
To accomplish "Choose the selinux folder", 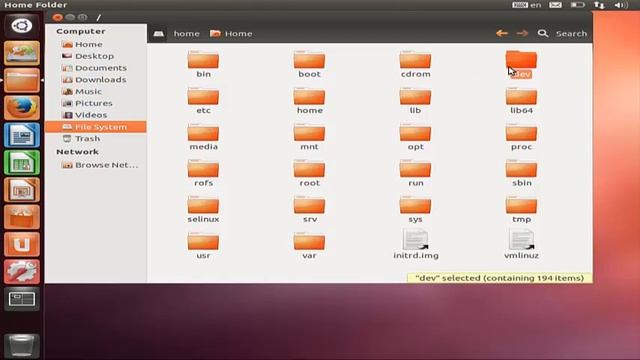I will pos(203,209).
